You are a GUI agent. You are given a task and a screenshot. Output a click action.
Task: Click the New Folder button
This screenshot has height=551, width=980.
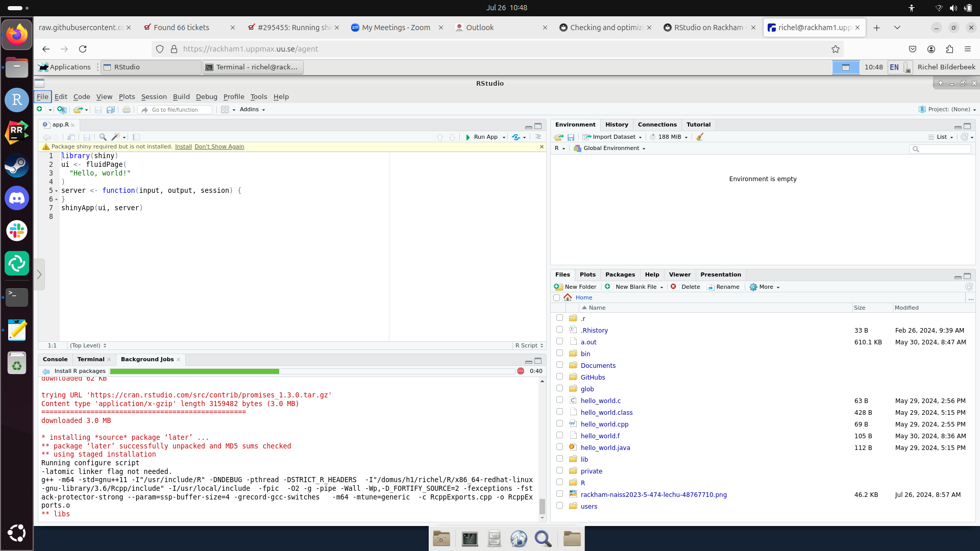[576, 287]
